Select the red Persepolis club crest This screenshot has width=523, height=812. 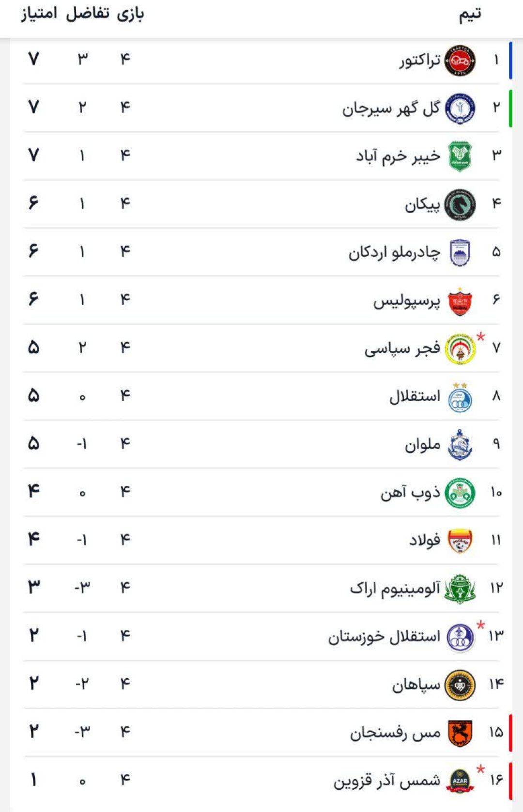coord(460,301)
